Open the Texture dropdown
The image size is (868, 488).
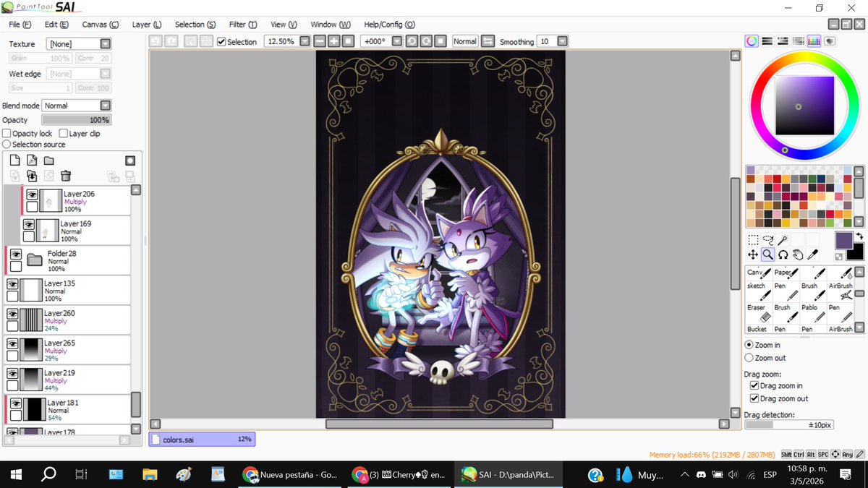(x=106, y=44)
